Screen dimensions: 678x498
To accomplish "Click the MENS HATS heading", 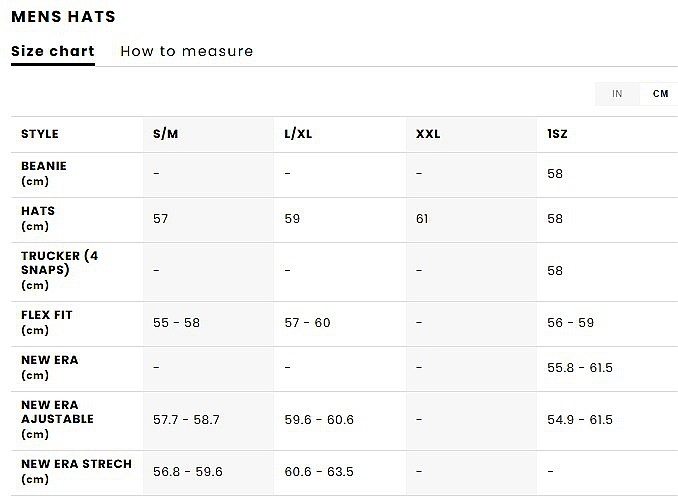I will tap(63, 17).
